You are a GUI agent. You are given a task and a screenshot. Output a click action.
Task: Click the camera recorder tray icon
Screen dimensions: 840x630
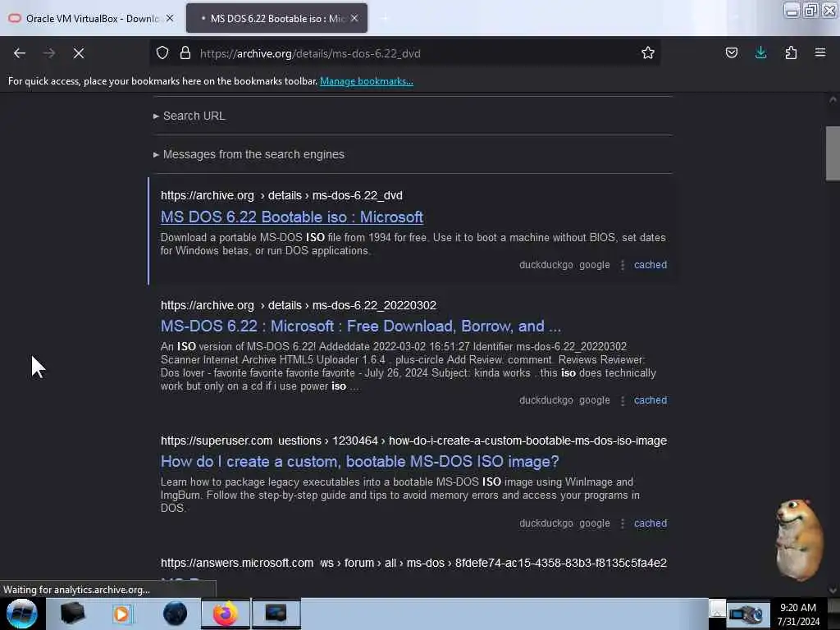pos(748,614)
